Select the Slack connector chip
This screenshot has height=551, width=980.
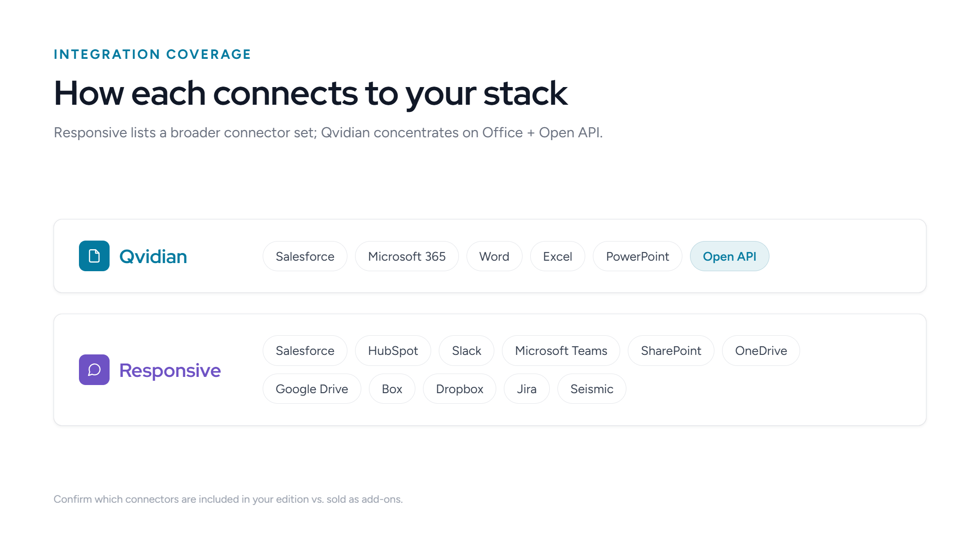click(467, 351)
